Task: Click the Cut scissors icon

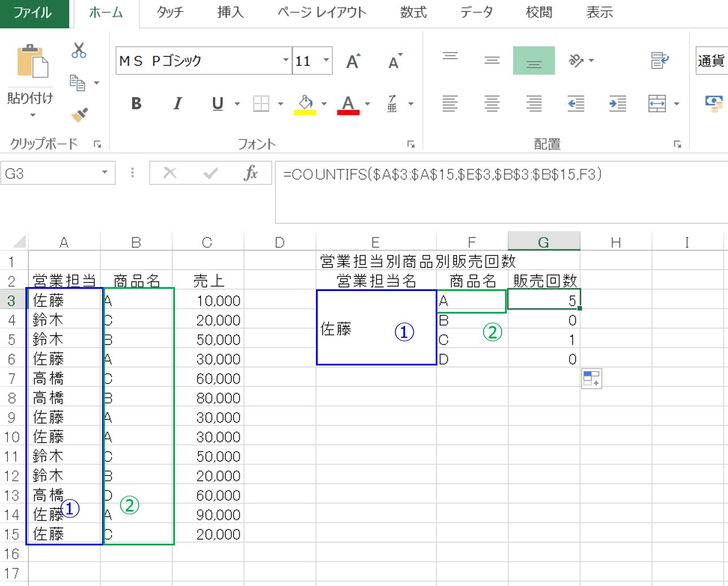Action: point(79,51)
